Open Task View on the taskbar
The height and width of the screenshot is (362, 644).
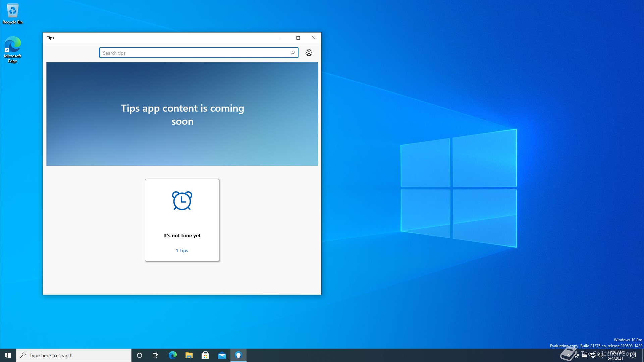click(156, 355)
